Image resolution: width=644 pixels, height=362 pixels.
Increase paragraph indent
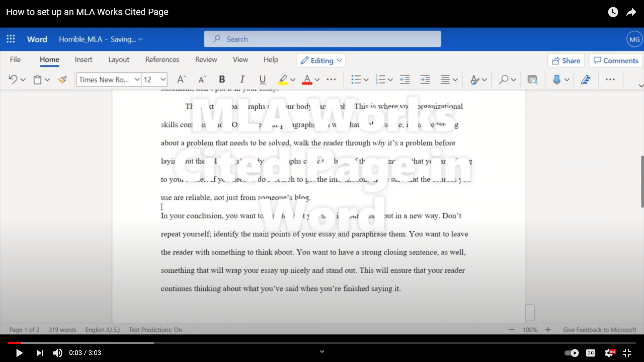(x=425, y=79)
